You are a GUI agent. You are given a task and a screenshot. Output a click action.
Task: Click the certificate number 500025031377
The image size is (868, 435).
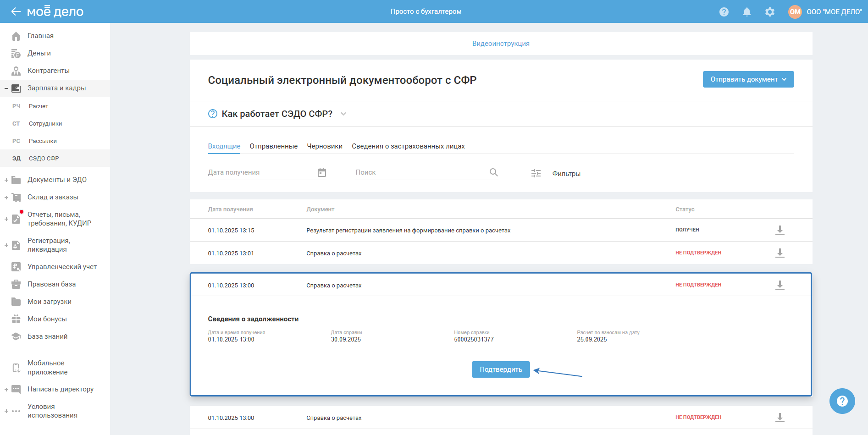click(x=474, y=340)
